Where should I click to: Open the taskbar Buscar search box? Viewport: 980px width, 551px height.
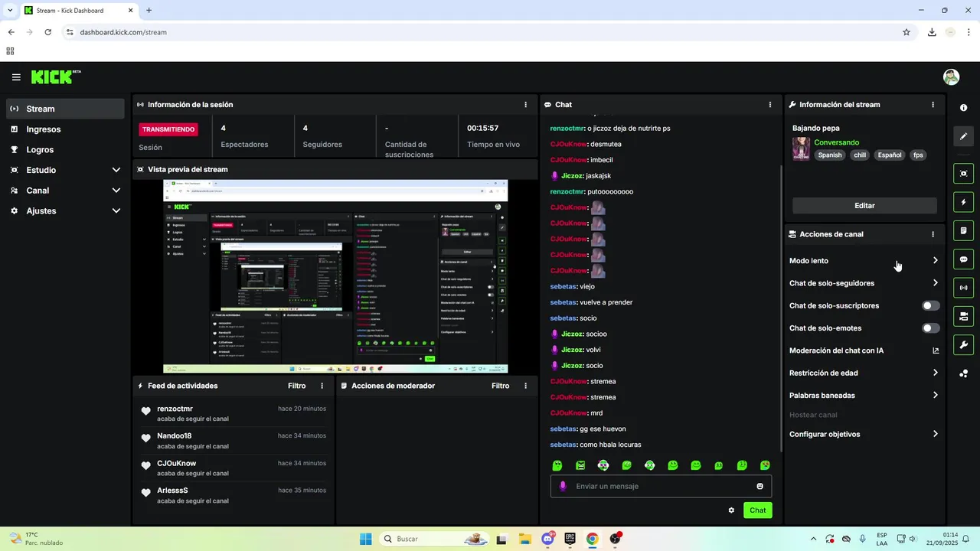(x=435, y=539)
